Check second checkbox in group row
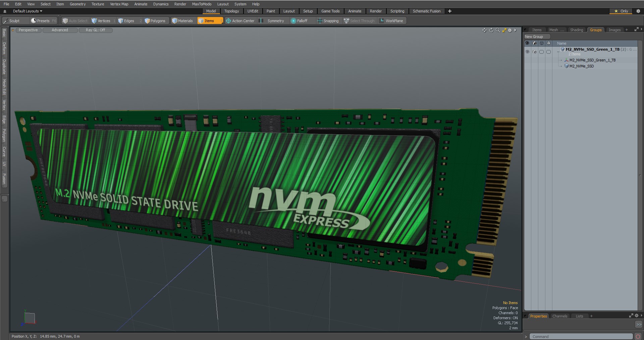 click(x=548, y=52)
